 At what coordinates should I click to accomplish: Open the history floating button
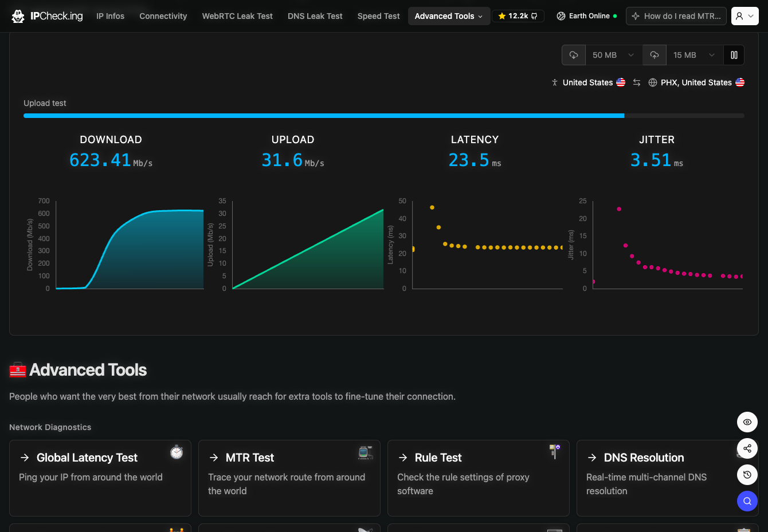747,475
